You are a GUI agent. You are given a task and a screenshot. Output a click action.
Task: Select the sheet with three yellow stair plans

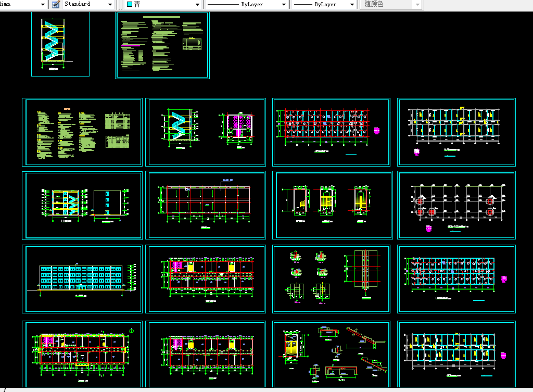[333, 205]
